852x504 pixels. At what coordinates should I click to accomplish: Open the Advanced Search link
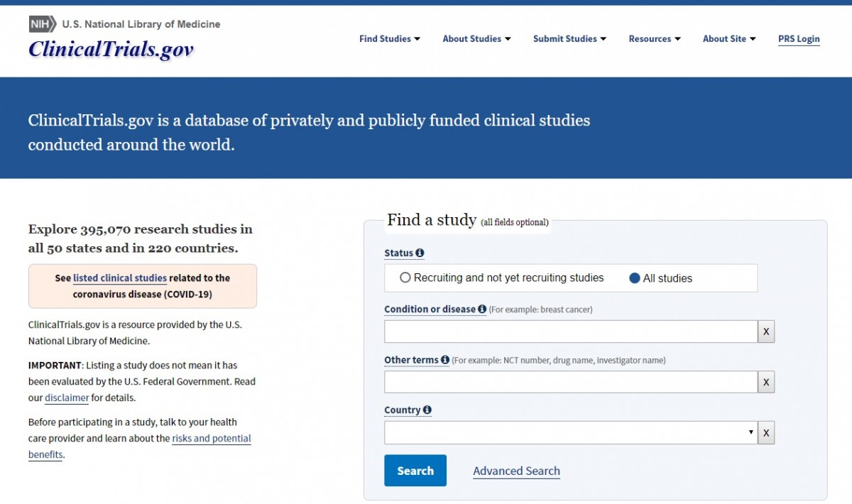point(516,471)
